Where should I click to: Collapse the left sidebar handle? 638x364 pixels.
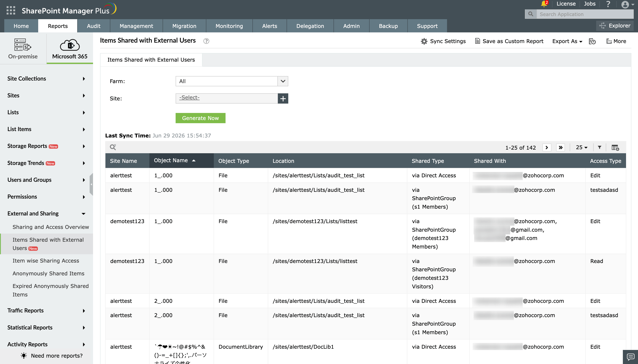click(x=91, y=184)
